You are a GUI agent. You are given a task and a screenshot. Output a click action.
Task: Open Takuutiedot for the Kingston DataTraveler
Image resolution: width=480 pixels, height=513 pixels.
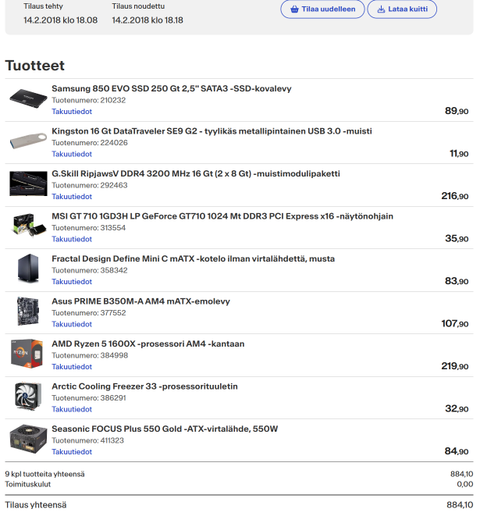pyautogui.click(x=72, y=154)
